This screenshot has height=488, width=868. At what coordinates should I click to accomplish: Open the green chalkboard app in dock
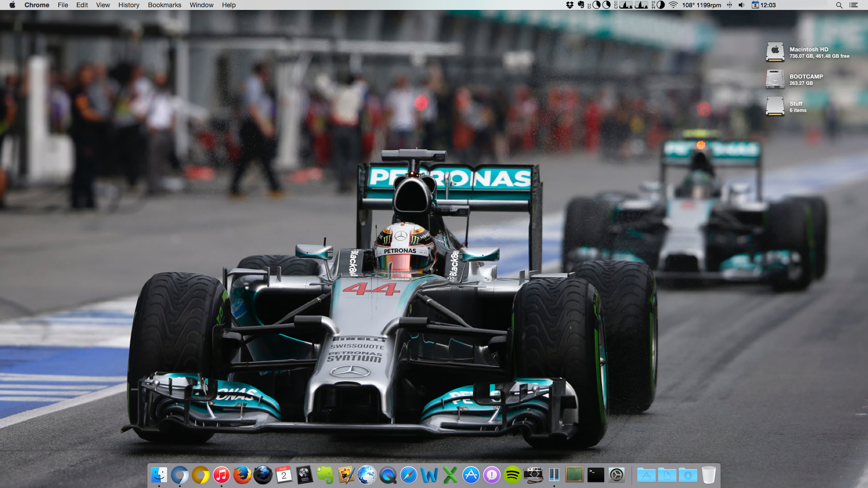pyautogui.click(x=575, y=475)
